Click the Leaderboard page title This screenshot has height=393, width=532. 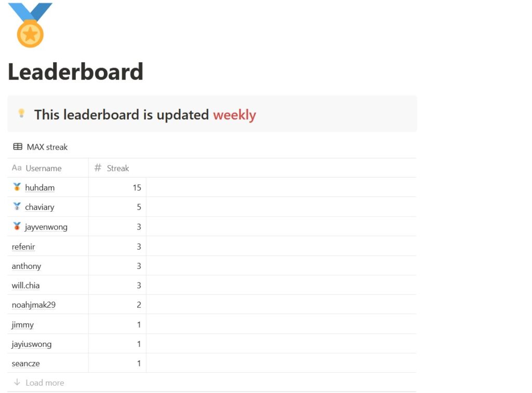75,72
